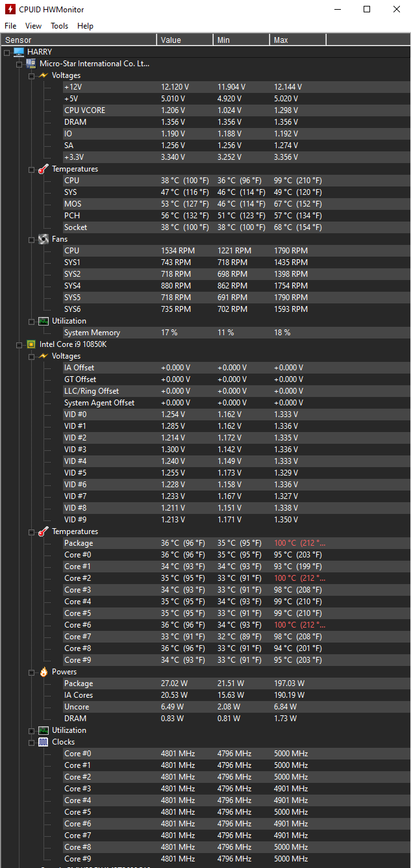Select the Core #0 clock row
The width and height of the screenshot is (411, 868).
click(236, 754)
